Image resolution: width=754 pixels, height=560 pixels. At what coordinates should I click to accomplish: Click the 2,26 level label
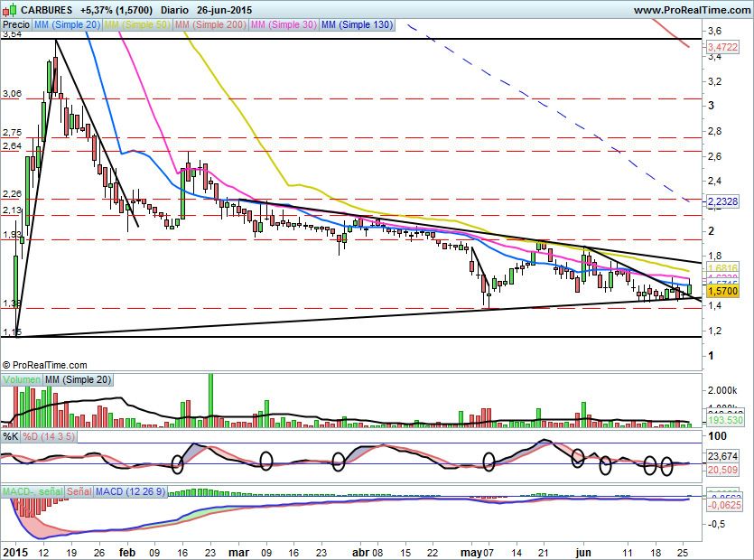point(12,193)
